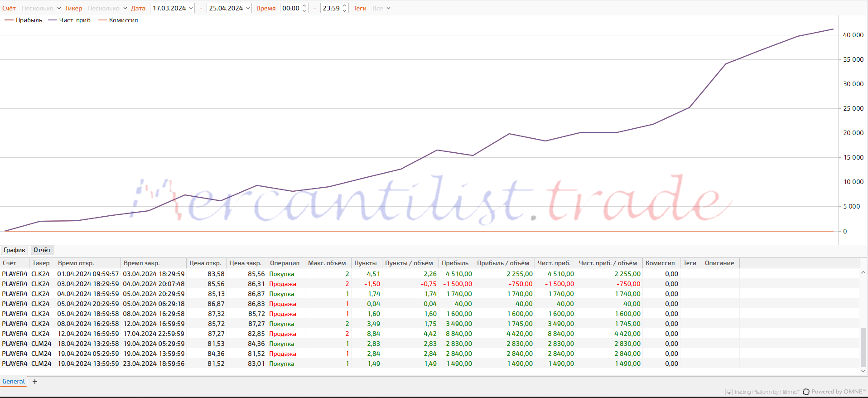Toggle the Прибыль series in chart legend

(x=24, y=20)
